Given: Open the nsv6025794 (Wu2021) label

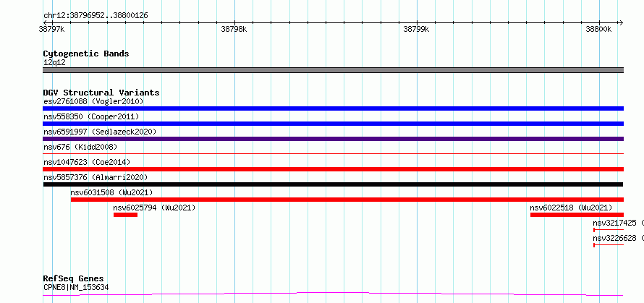Looking at the screenshot, I should (154, 208).
